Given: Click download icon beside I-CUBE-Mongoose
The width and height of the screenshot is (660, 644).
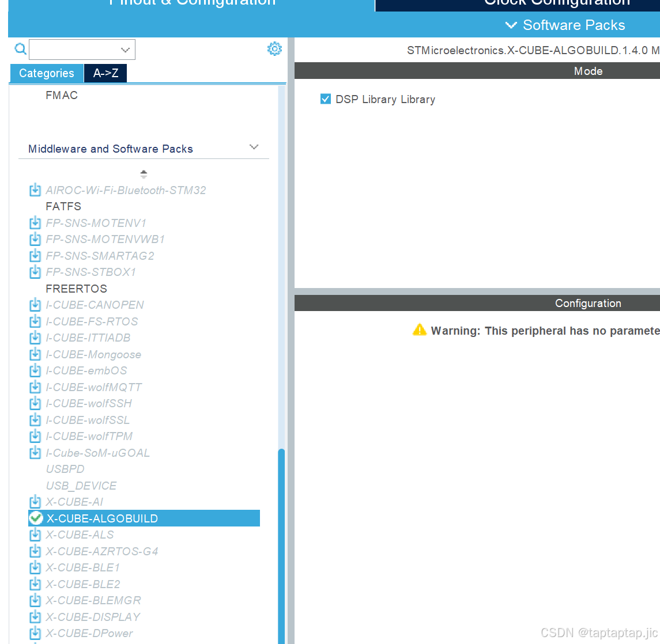Looking at the screenshot, I should 35,354.
